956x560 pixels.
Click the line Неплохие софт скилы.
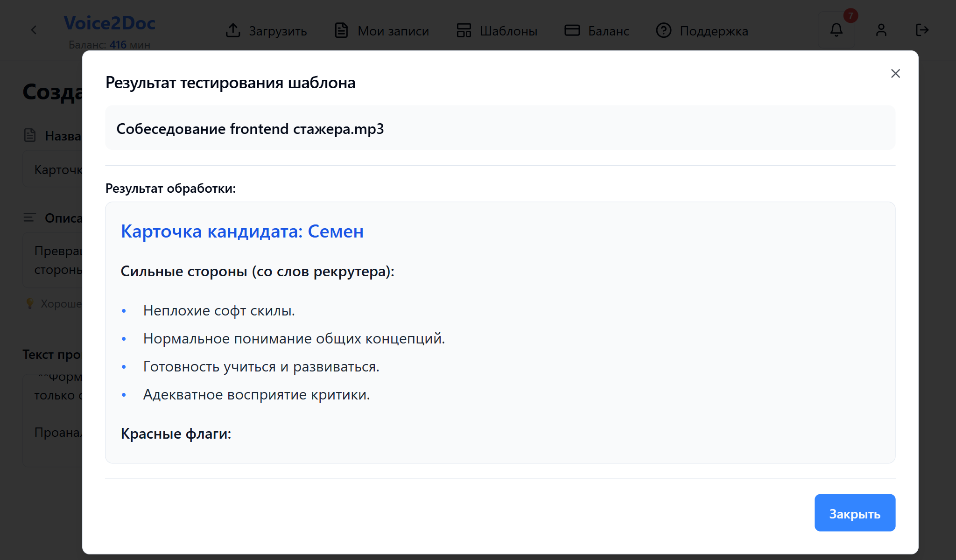click(219, 310)
